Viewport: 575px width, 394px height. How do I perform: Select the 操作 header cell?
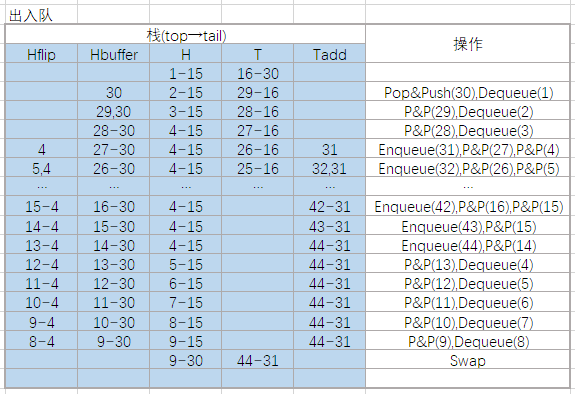[467, 44]
